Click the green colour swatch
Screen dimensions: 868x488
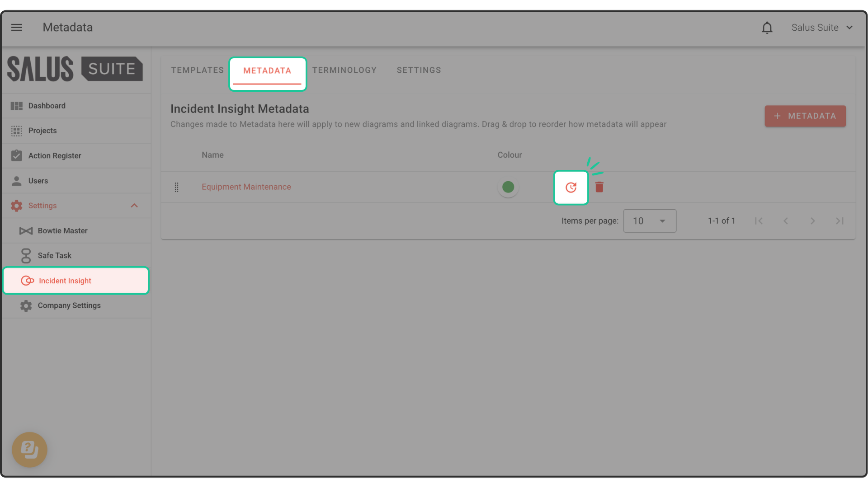pos(508,187)
